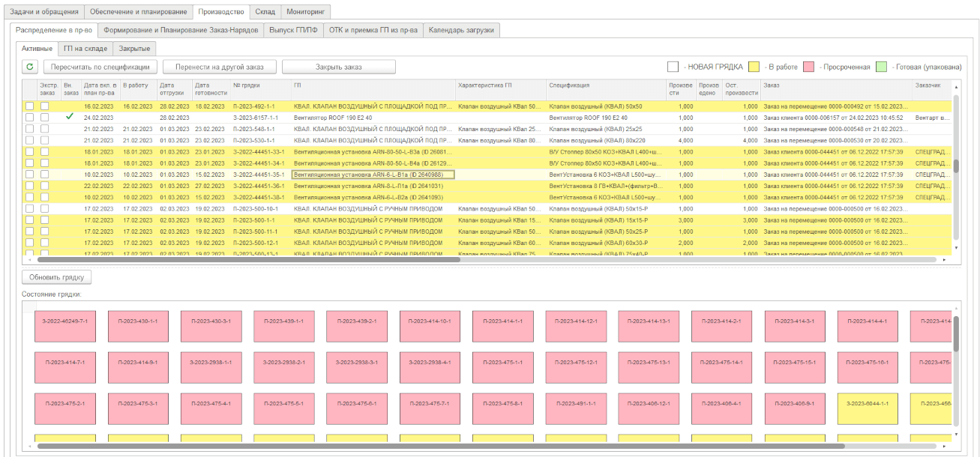This screenshot has width=980, height=457.
Task: Click table vertical scrollbar up arrow
Action: (955, 86)
